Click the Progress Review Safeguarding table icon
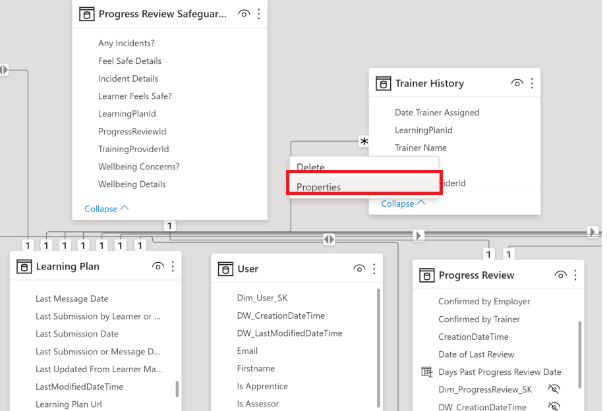Image resolution: width=607 pixels, height=411 pixels. point(87,14)
